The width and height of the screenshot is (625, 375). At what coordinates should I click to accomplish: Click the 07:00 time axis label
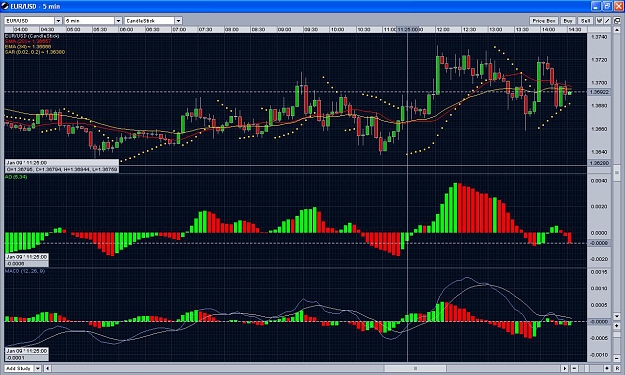tap(179, 30)
